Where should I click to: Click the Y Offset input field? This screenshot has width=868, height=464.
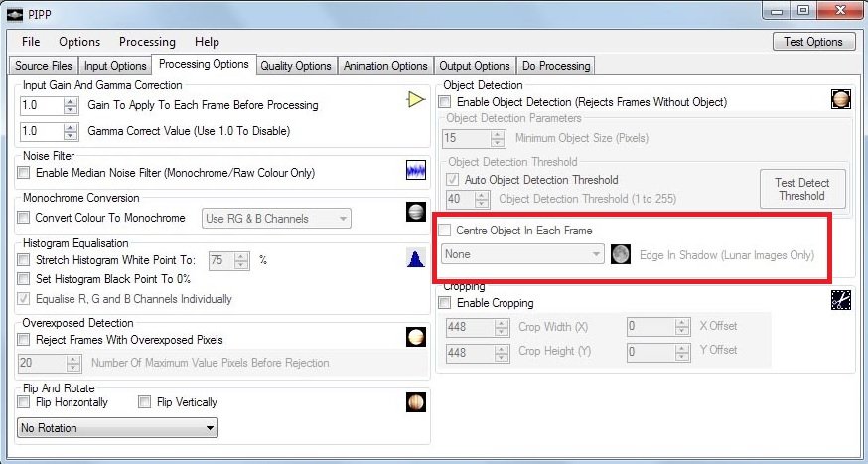(651, 352)
